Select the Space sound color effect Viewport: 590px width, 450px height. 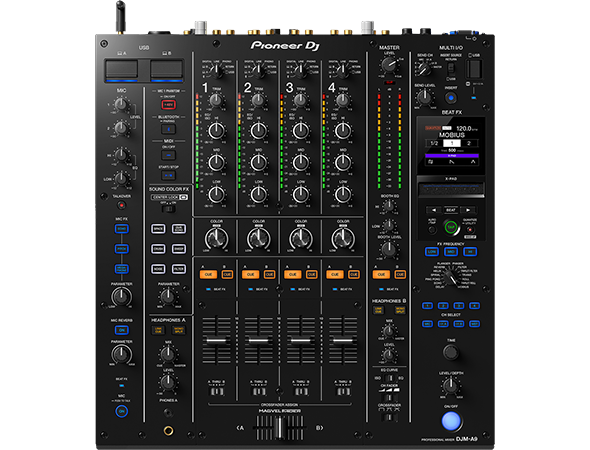(158, 229)
